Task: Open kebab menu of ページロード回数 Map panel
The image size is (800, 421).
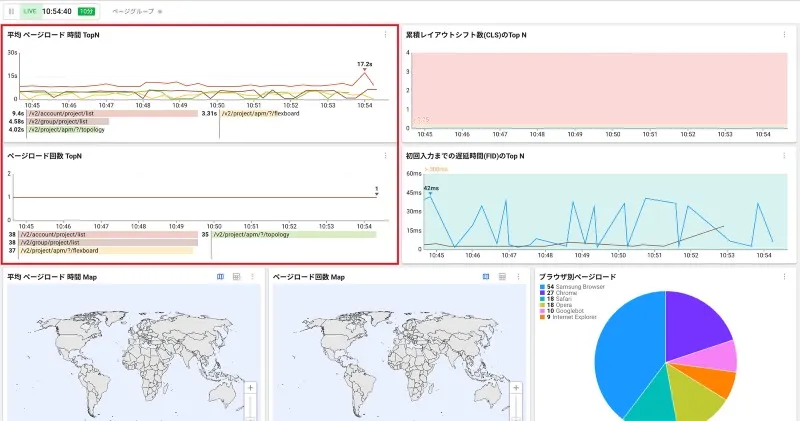Action: click(518, 277)
